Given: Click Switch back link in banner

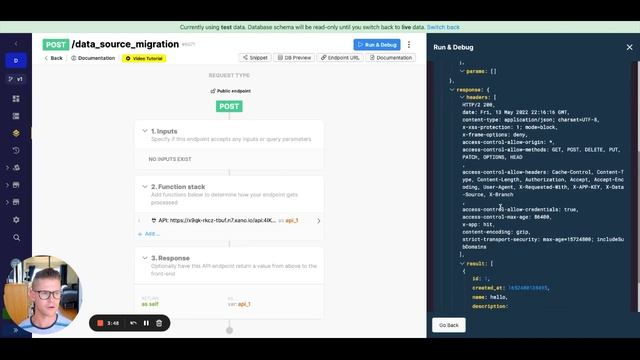Looking at the screenshot, I should (443, 27).
